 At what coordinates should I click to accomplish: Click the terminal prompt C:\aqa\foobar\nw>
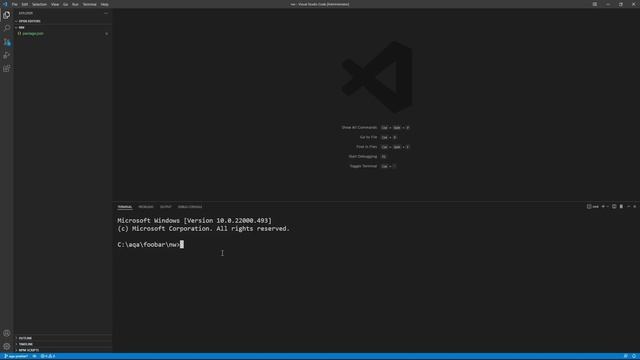[x=148, y=244]
